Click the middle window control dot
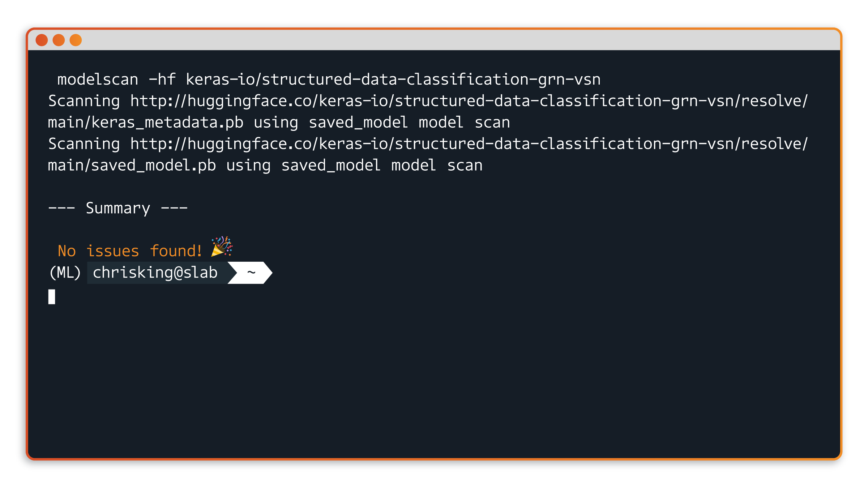The width and height of the screenshot is (868, 488). pos(59,40)
